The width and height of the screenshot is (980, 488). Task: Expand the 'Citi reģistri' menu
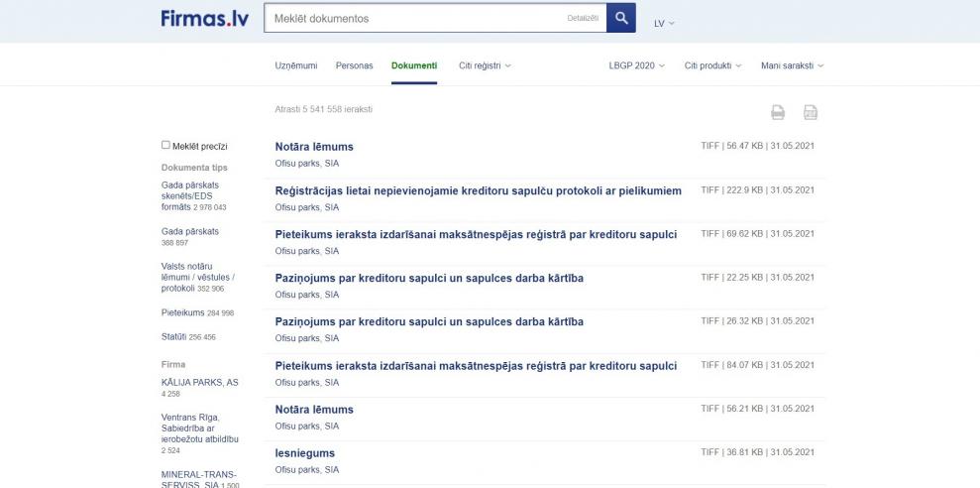click(x=485, y=65)
